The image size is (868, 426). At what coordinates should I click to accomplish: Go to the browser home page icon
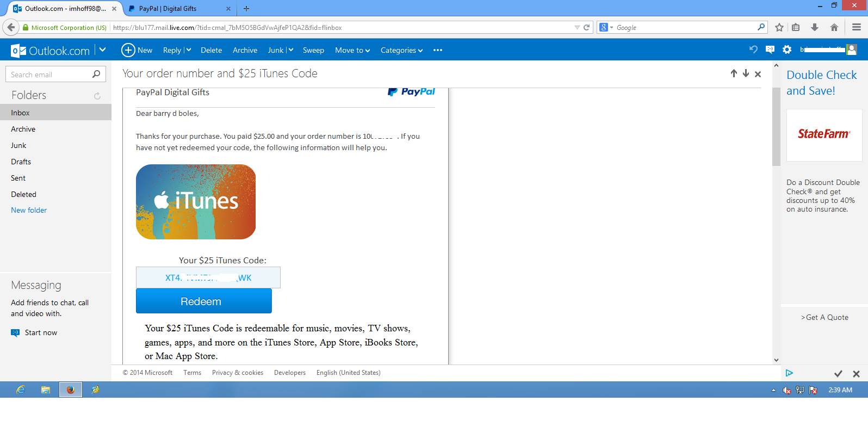[x=834, y=27]
